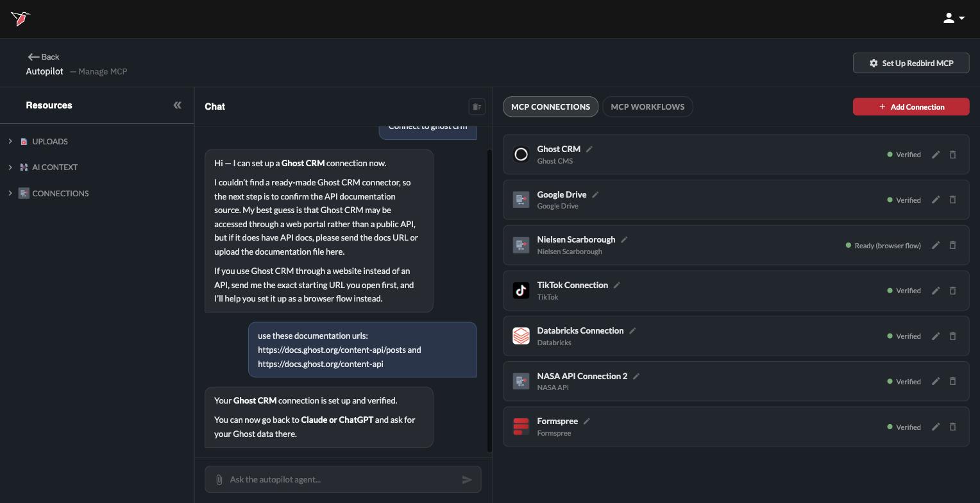Delete the Databricks Connection
Viewport: 980px width, 503px height.
click(x=952, y=336)
